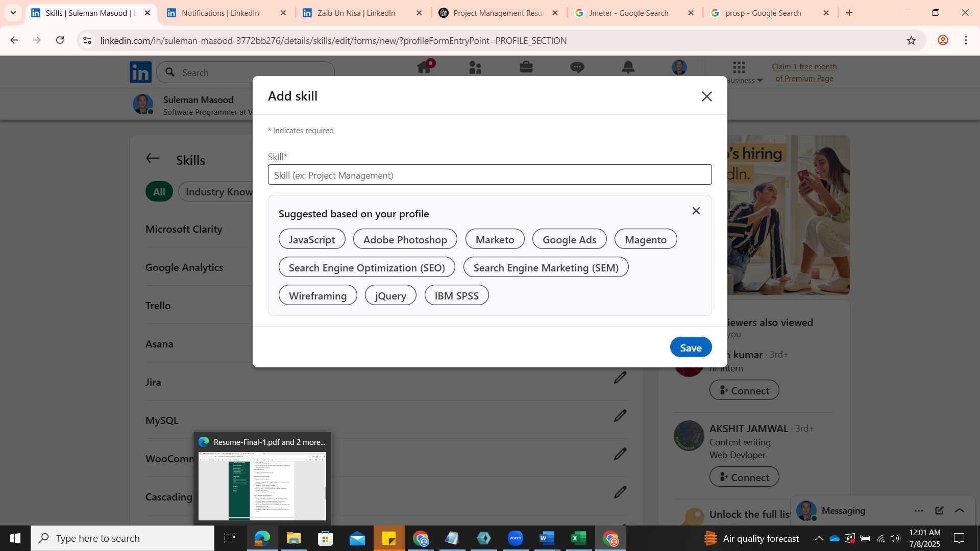Open Messaging more options ellipsis

[x=919, y=511]
